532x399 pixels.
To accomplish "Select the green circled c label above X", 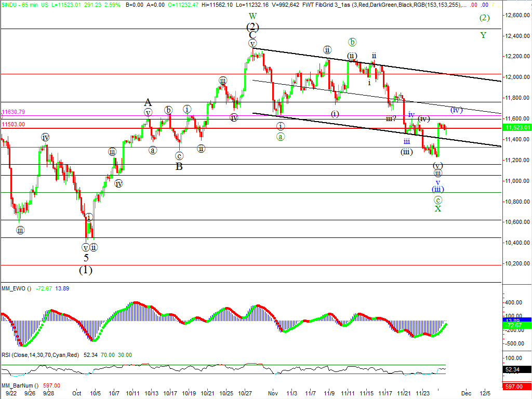I will point(438,200).
